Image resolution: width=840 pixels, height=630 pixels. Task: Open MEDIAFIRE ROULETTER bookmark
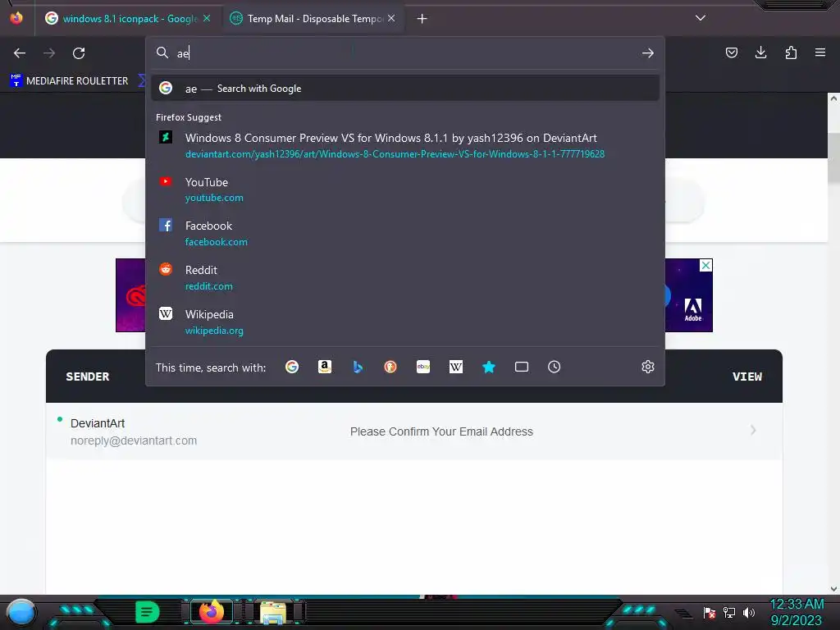tap(69, 81)
